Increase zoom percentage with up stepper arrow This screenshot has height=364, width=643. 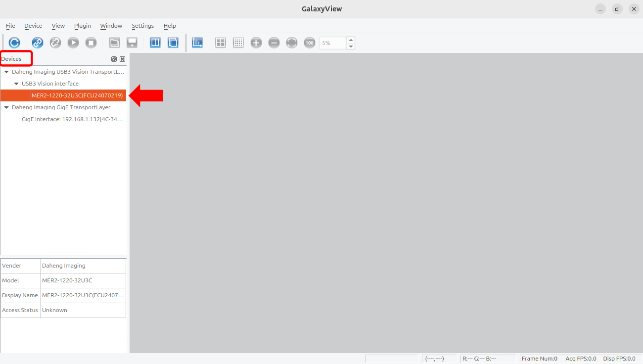pos(351,40)
